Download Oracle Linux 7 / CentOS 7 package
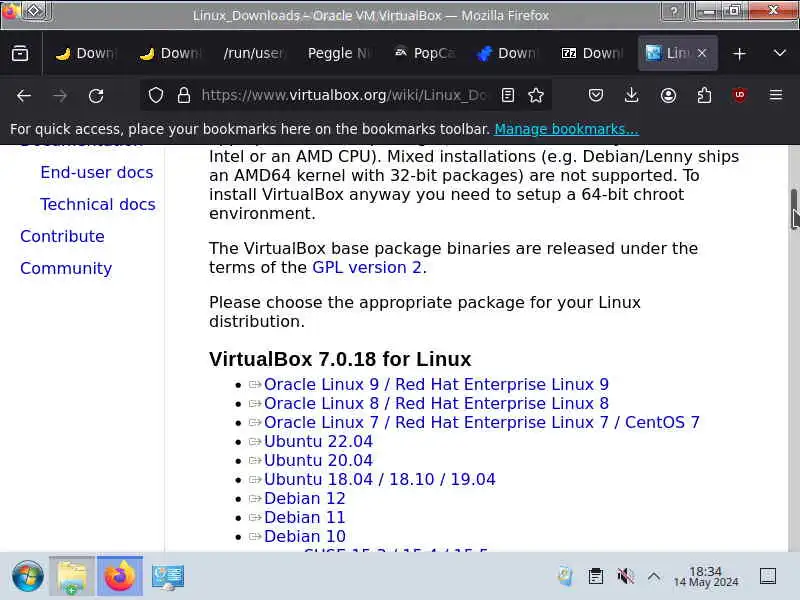Viewport: 800px width, 600px height. click(x=481, y=422)
